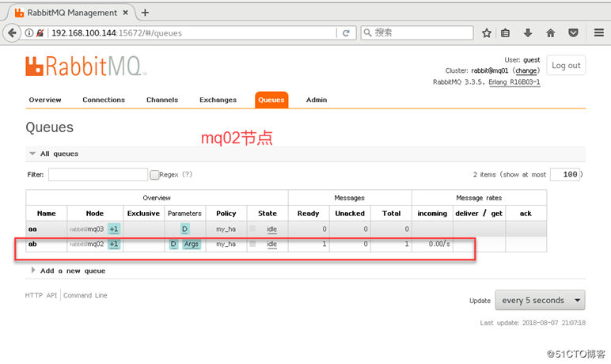This screenshot has height=364, width=611.
Task: Bookmark this page with the star icon
Action: pyautogui.click(x=486, y=33)
